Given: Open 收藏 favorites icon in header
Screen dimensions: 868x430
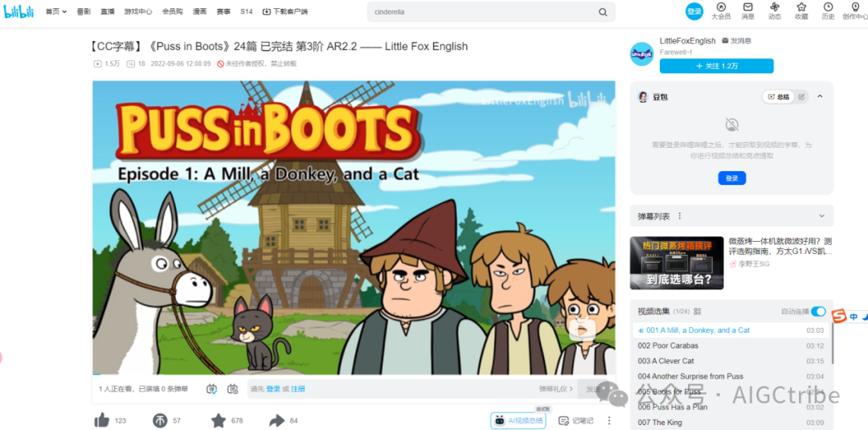Looking at the screenshot, I should point(801,6).
